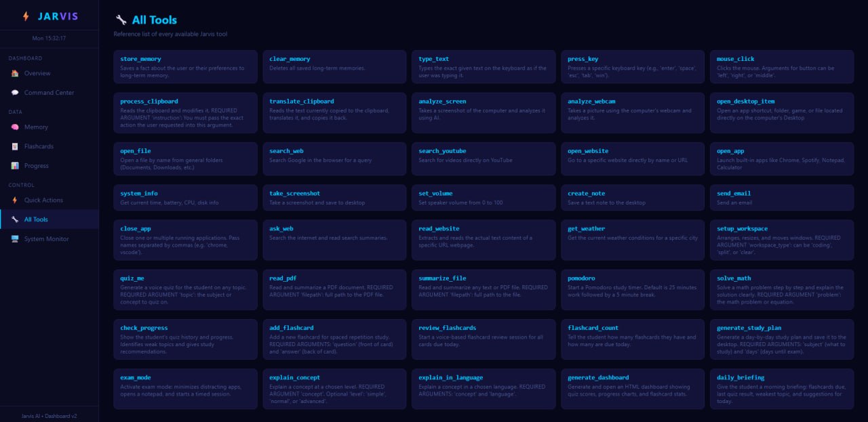This screenshot has width=868, height=422.
Task: Click the setup_workspace tool card
Action: tap(782, 240)
